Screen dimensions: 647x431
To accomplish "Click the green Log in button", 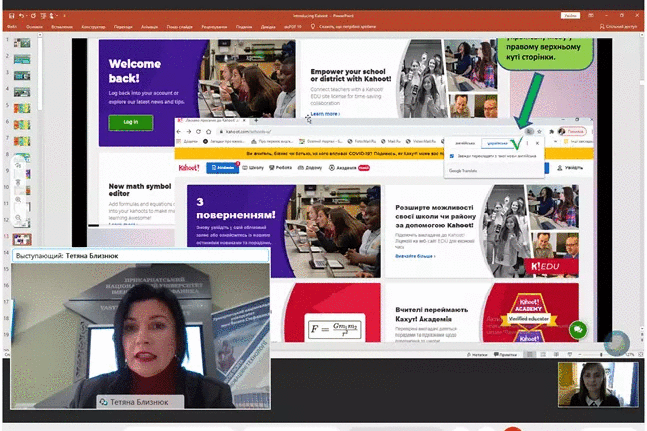I will [131, 122].
